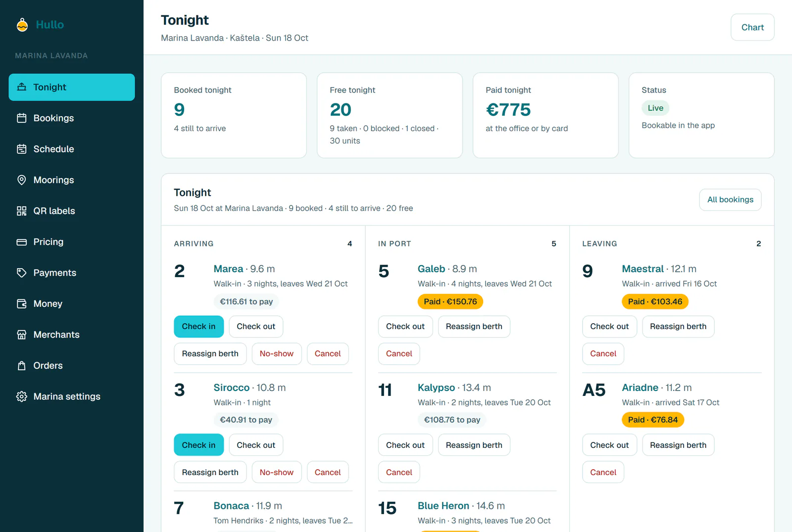Image resolution: width=792 pixels, height=532 pixels.
Task: Cancel the Galeb booking
Action: coord(399,354)
